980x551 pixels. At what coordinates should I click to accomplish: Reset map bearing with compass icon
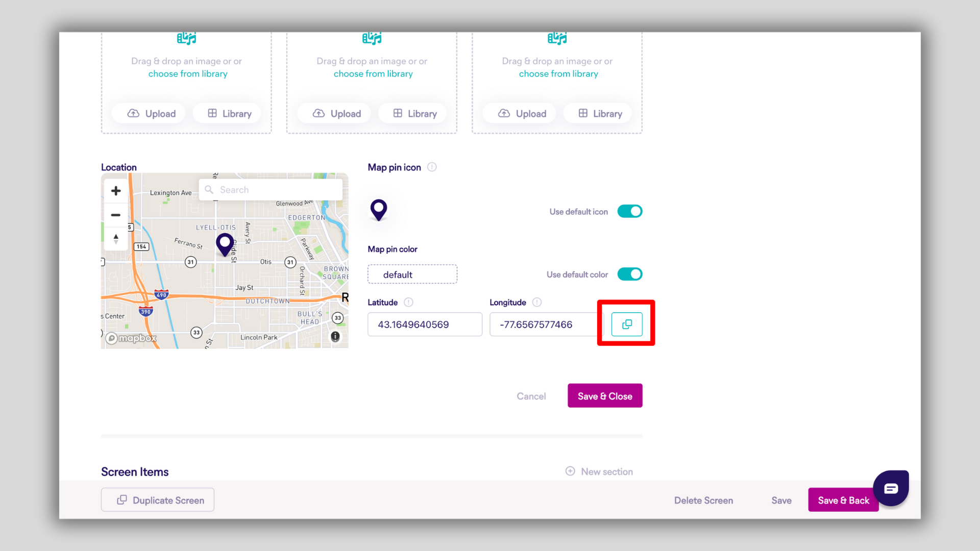click(x=116, y=239)
